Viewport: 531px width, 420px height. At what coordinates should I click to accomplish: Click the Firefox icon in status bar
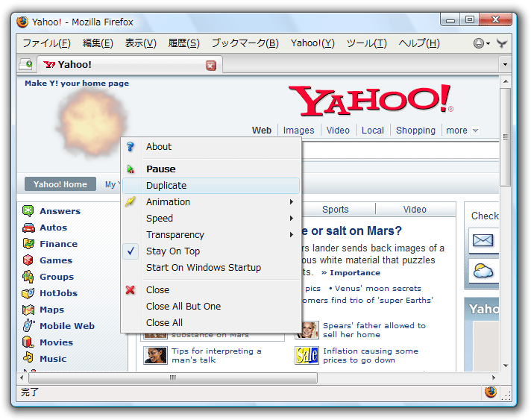[491, 392]
